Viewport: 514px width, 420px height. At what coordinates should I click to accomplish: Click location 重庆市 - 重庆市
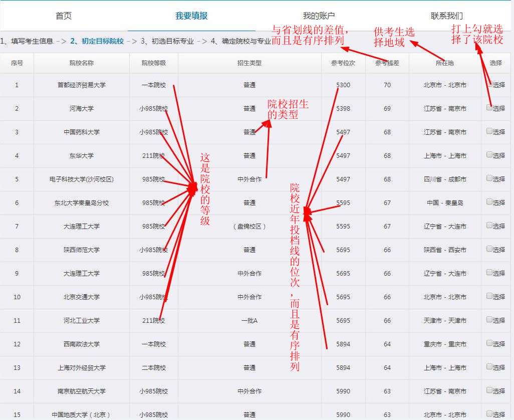(445, 344)
